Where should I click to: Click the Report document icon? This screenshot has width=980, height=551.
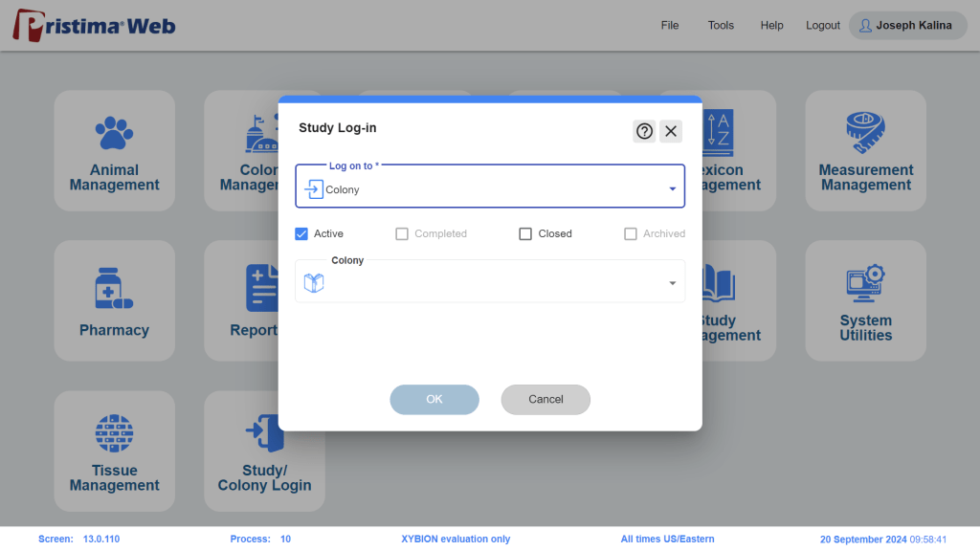pos(262,288)
